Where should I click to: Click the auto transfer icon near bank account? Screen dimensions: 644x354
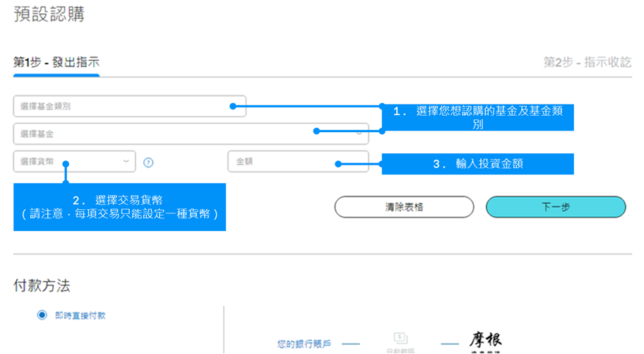(x=400, y=340)
